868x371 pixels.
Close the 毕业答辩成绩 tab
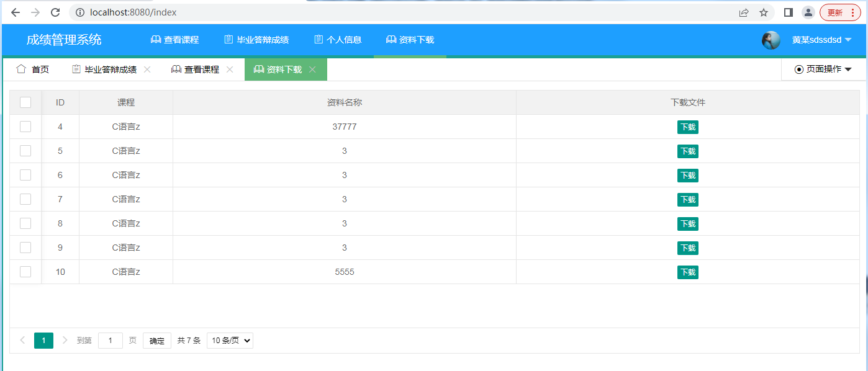pos(147,69)
